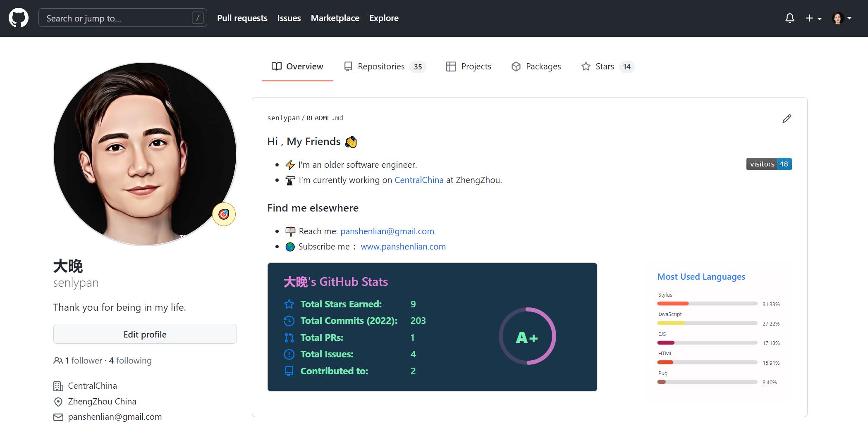Expand the plus create-new dropdown
The image size is (868, 428).
click(813, 18)
